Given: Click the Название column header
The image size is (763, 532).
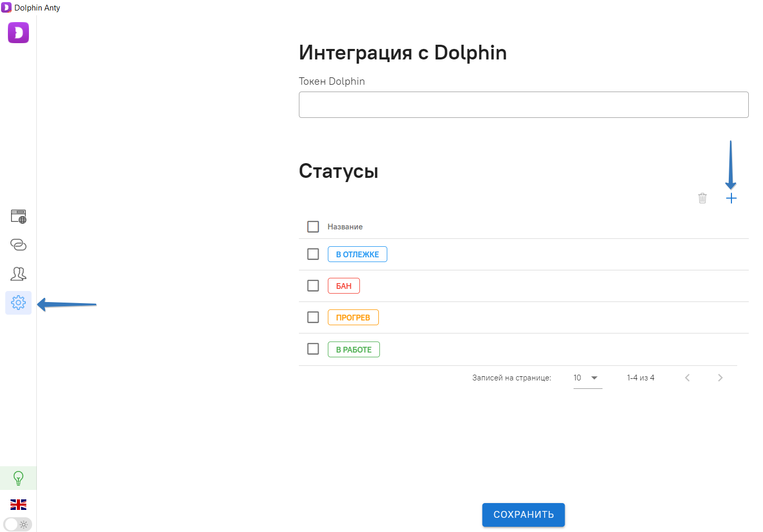Looking at the screenshot, I should (x=345, y=227).
